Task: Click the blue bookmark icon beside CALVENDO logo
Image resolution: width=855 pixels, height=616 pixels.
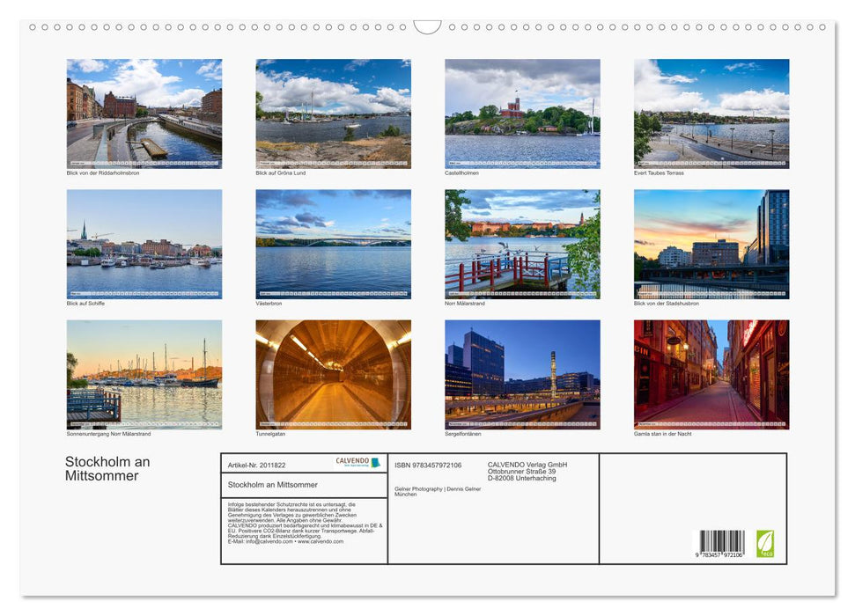Action: coord(376,463)
